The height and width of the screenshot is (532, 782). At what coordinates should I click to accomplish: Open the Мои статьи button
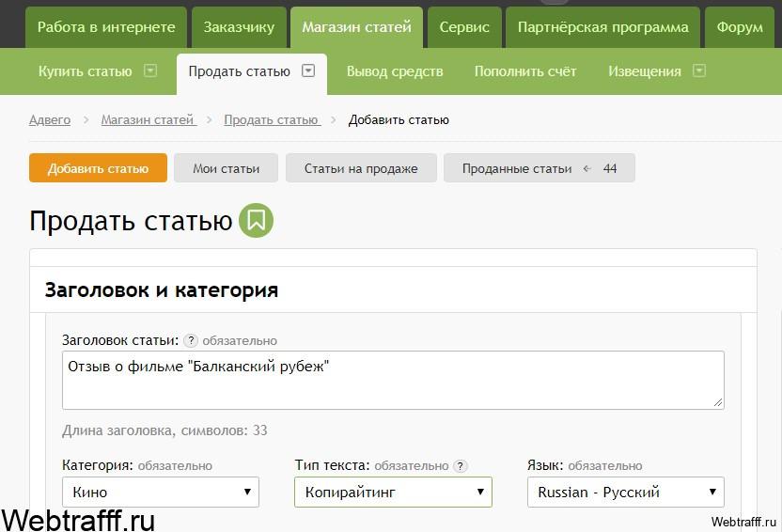[x=226, y=168]
